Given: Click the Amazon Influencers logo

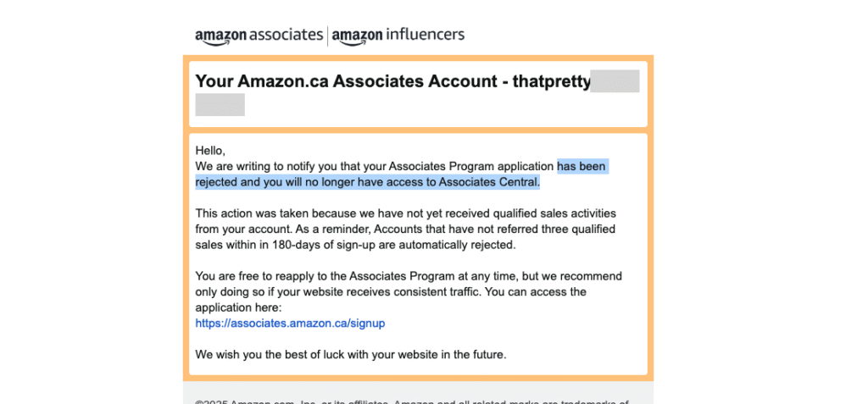Looking at the screenshot, I should pyautogui.click(x=398, y=36).
